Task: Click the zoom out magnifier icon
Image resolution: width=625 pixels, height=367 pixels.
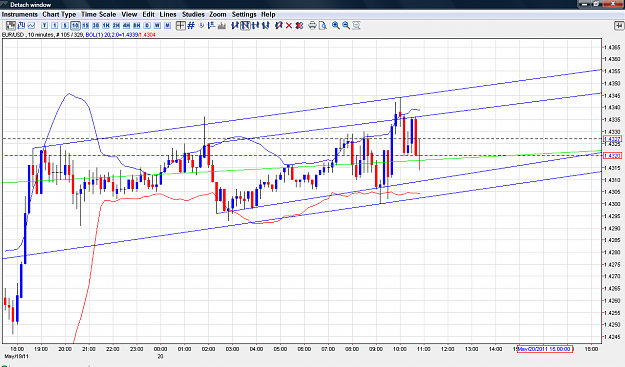Action: (x=346, y=26)
